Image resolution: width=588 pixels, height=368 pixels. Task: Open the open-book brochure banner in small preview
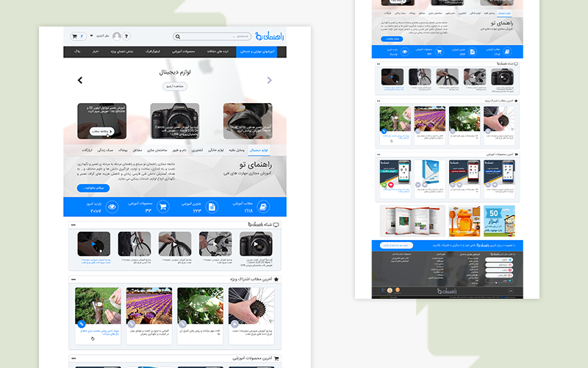click(x=412, y=221)
